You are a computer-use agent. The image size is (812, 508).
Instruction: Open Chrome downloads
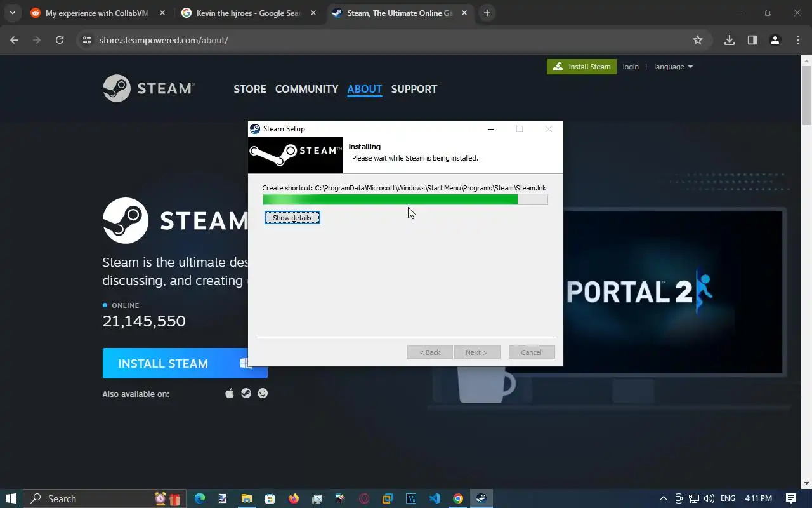[x=730, y=40]
